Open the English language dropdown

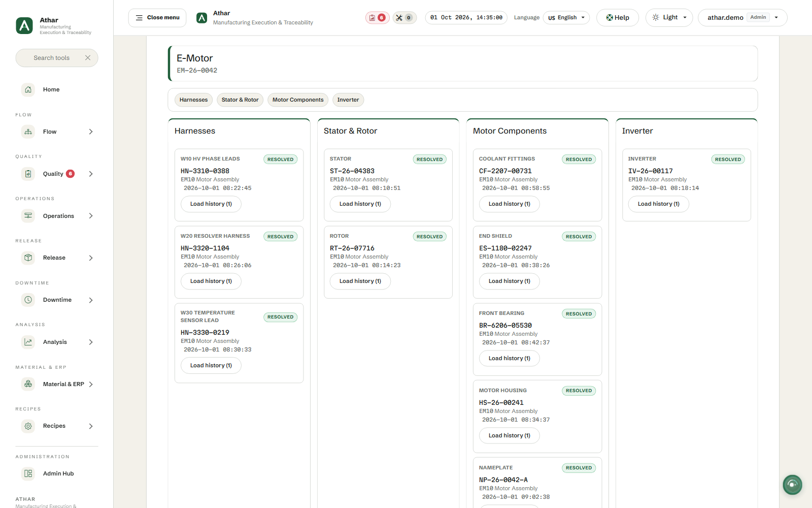566,18
